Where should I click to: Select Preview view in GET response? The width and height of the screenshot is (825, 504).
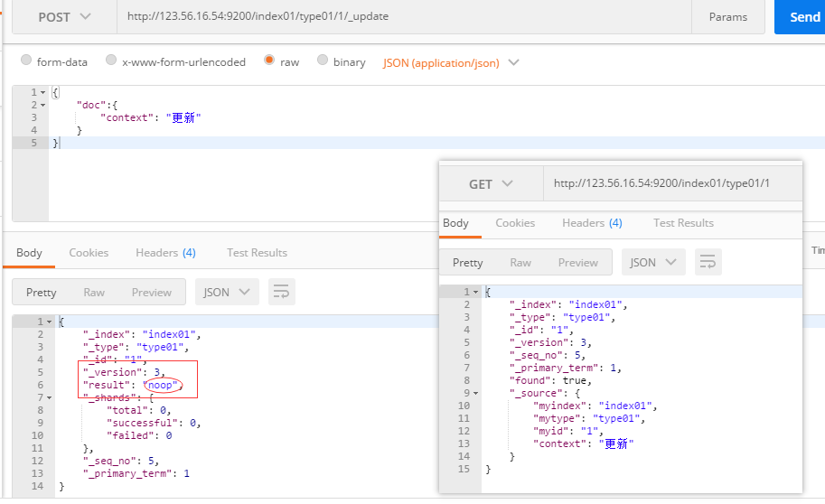pos(577,263)
